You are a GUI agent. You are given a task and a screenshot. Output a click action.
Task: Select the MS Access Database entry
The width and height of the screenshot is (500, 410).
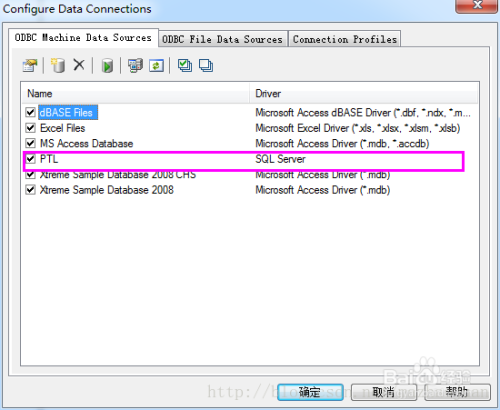pyautogui.click(x=86, y=143)
